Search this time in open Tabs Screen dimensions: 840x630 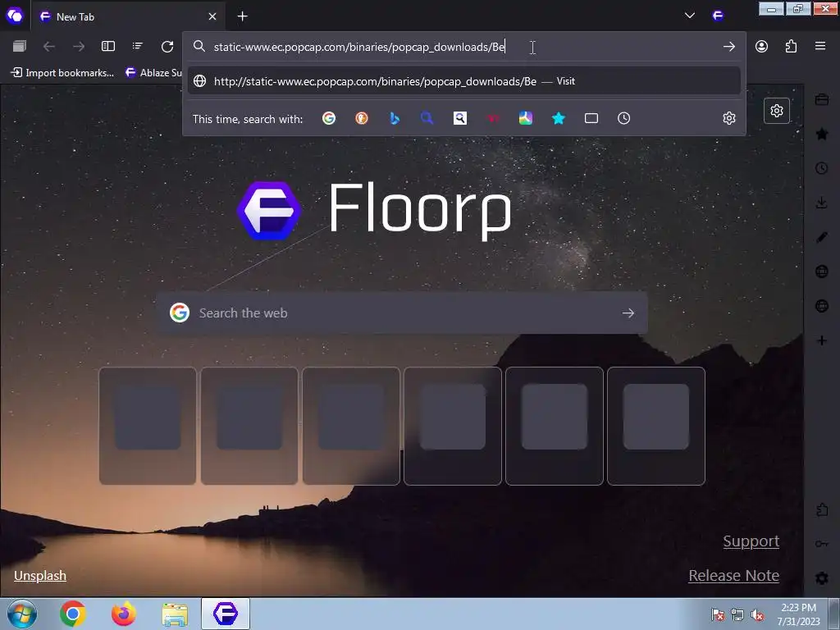pos(591,118)
